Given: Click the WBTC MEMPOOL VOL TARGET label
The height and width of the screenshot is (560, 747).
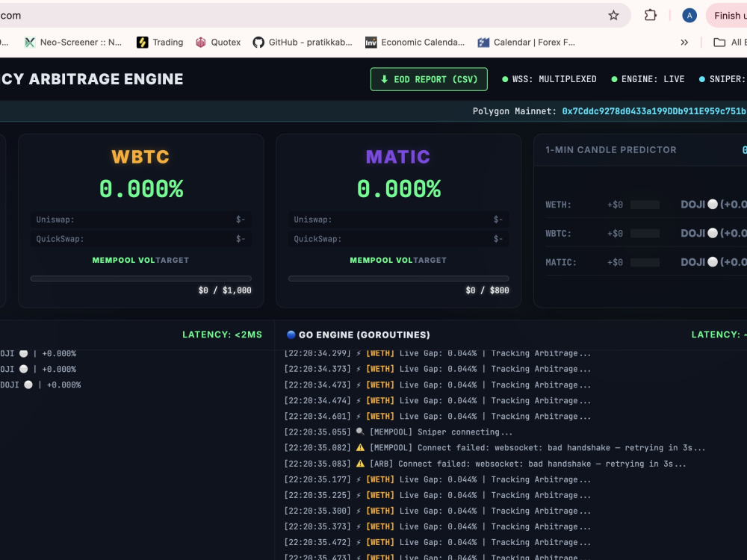Looking at the screenshot, I should 140,260.
